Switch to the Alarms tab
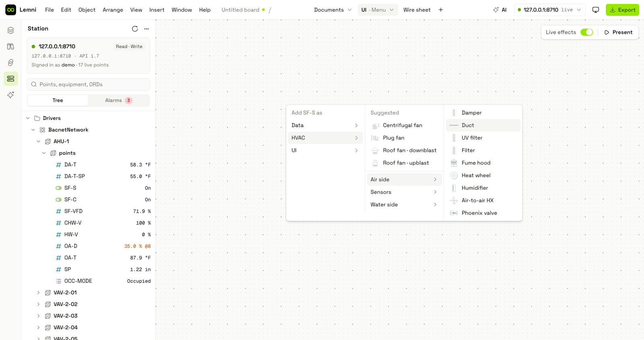Viewport: 644px width, 340px height. 119,100
